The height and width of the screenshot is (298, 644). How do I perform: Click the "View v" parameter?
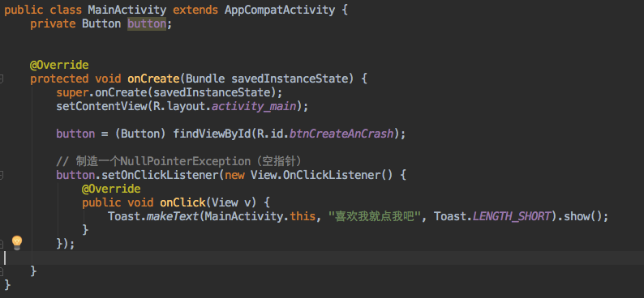point(231,202)
